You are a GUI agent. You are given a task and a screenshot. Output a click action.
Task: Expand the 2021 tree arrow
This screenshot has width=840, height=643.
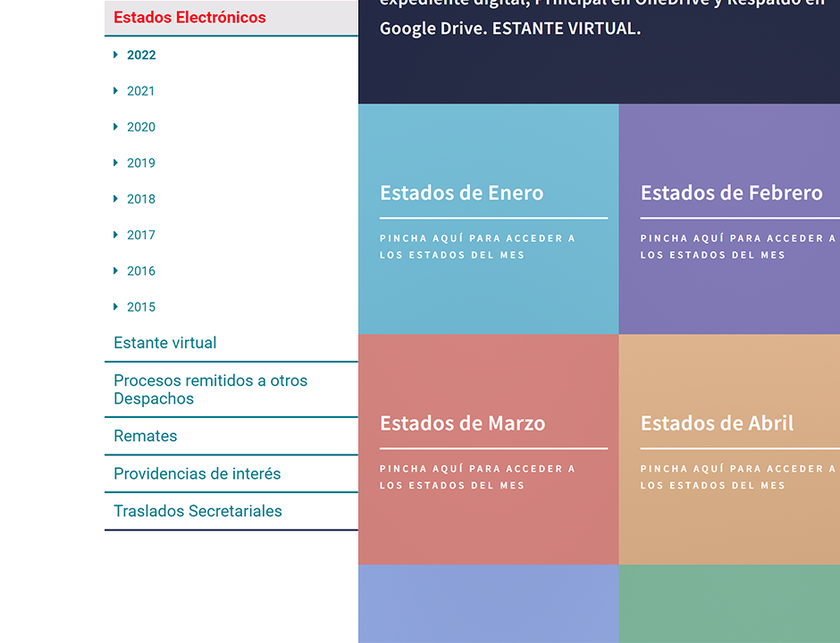point(116,91)
